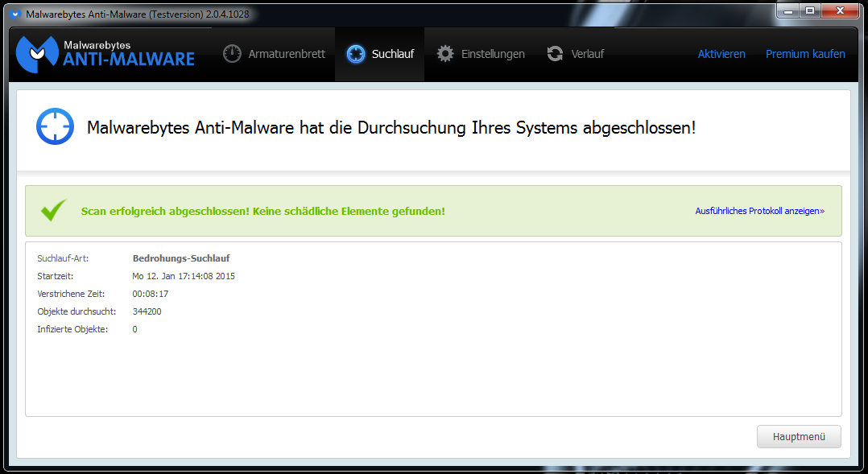
Task: Maximize the Malwarebytes window
Action: [x=809, y=10]
